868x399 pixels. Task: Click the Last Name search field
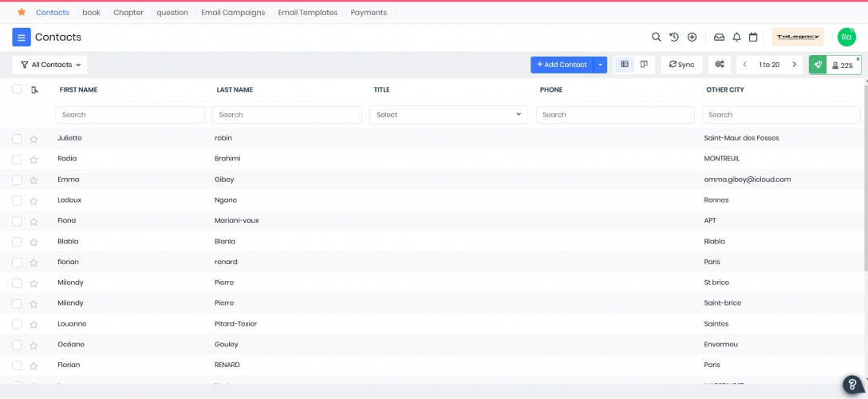[x=287, y=115]
